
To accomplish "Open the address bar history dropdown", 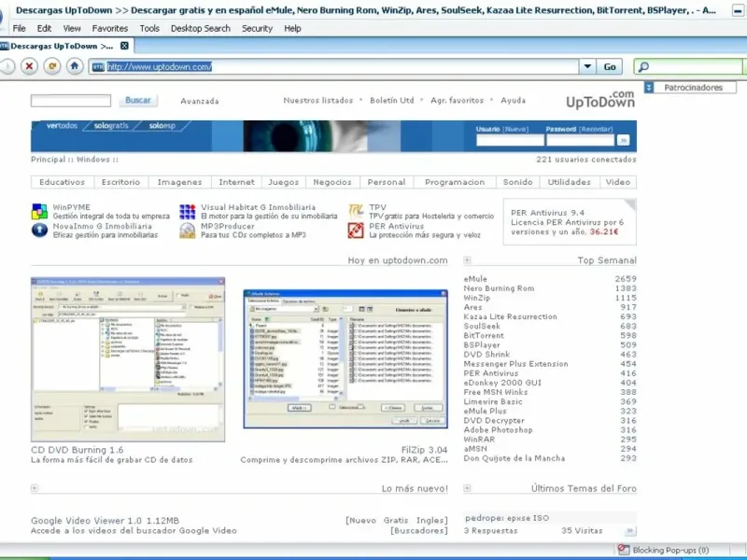I will 588,66.
